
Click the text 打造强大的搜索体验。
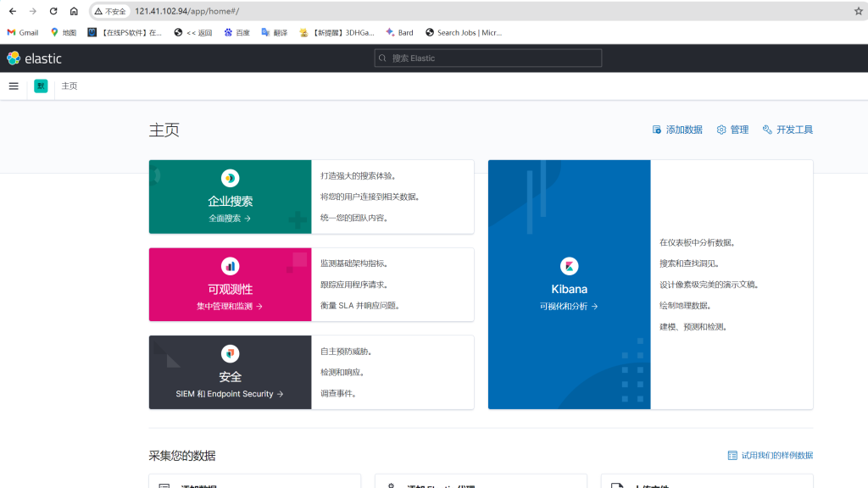click(359, 176)
